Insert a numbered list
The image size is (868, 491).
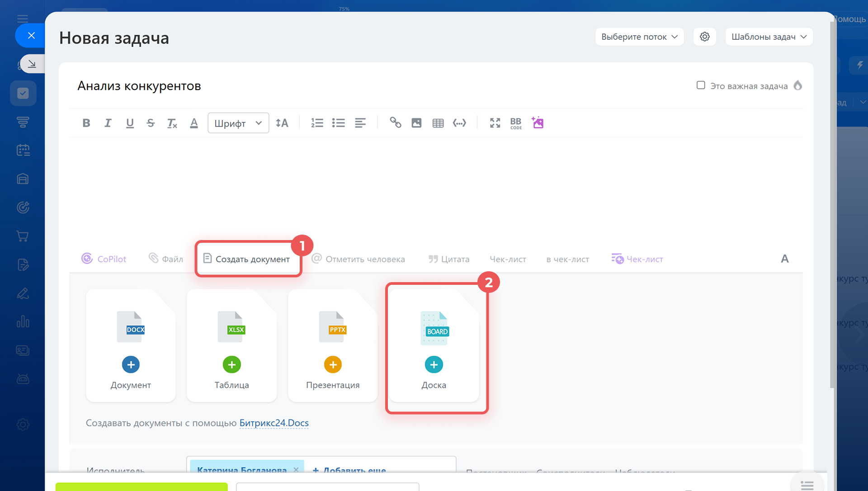(x=317, y=123)
